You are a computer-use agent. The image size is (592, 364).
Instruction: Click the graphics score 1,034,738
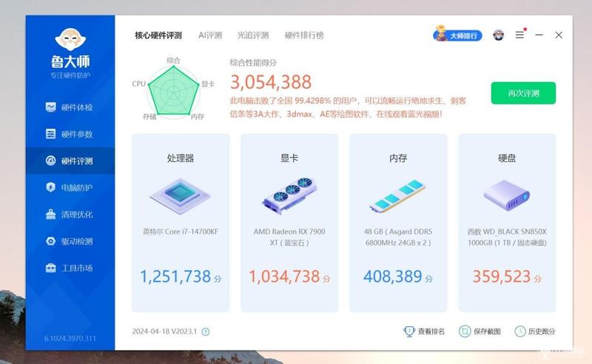pos(284,277)
